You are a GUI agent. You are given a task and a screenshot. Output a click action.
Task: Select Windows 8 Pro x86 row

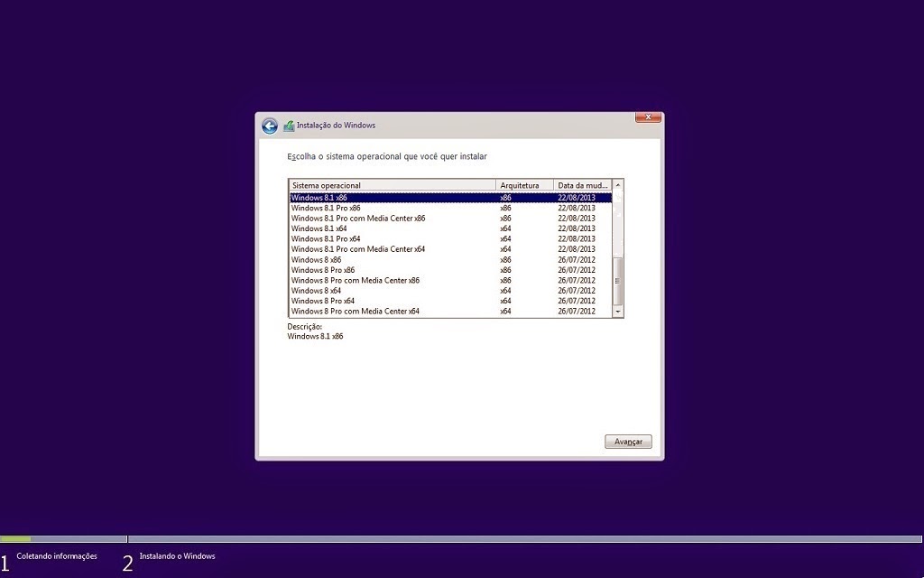point(451,270)
